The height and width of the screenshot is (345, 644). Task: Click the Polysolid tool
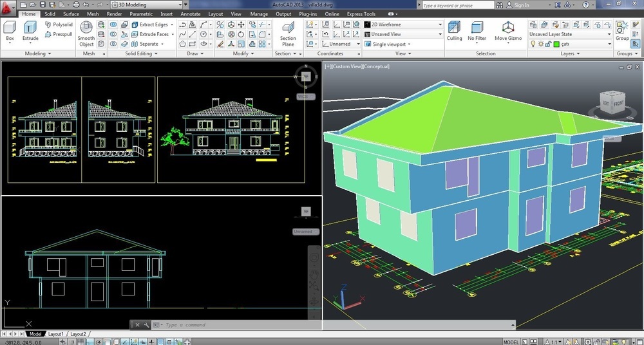tap(59, 24)
